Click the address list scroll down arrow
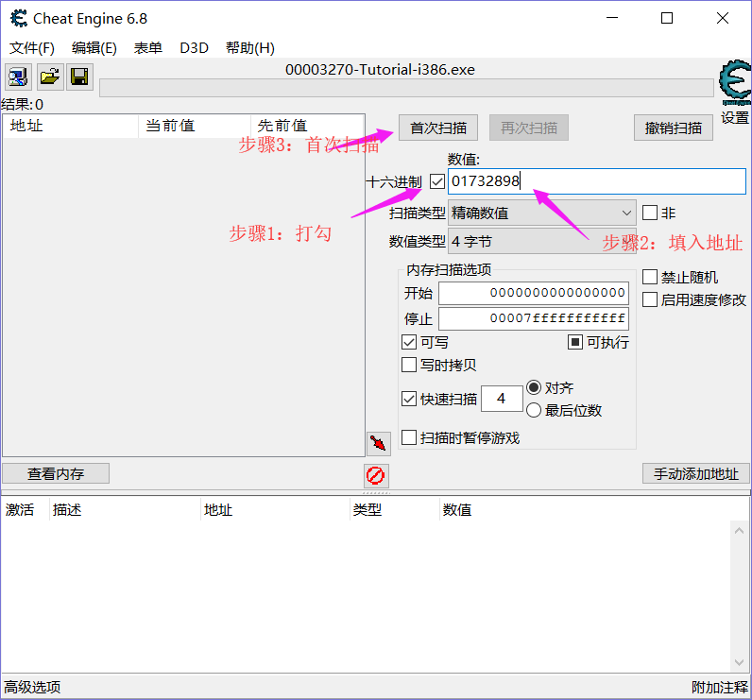 point(739,662)
